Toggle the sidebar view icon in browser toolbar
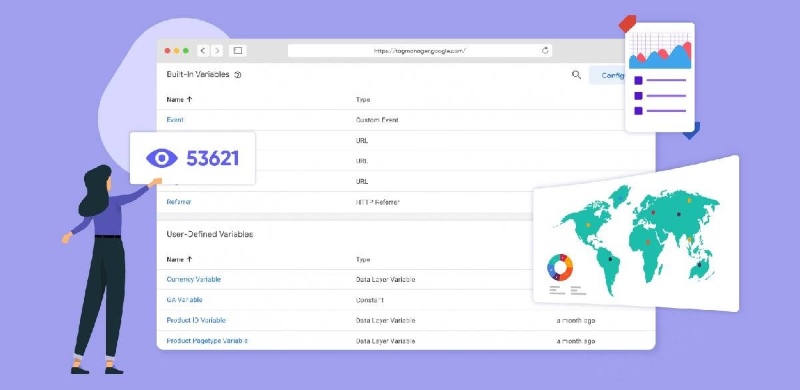This screenshot has width=800, height=390. click(x=238, y=51)
